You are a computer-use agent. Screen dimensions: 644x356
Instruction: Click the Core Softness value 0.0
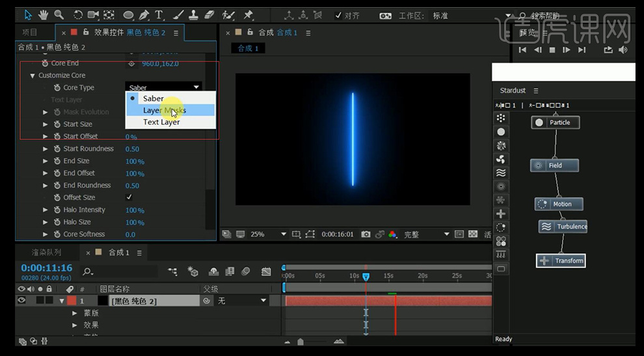(130, 234)
